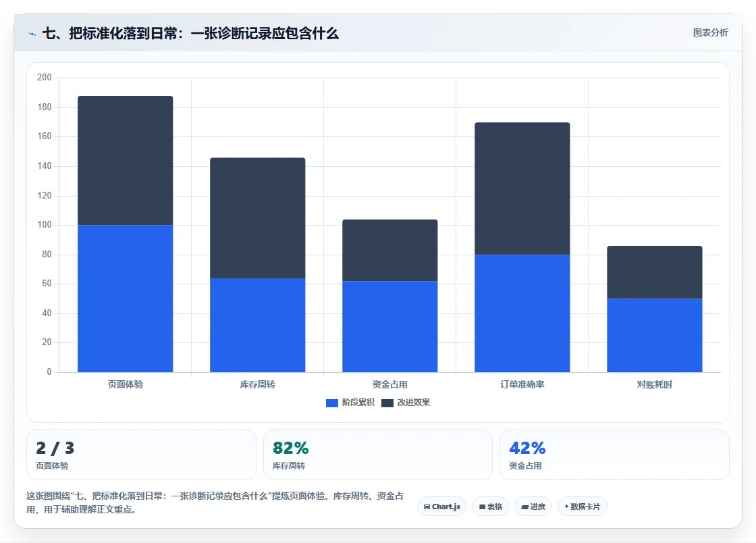This screenshot has height=543, width=756.
Task: Click the diamond icon in 数据卡片 chip
Action: click(x=566, y=507)
